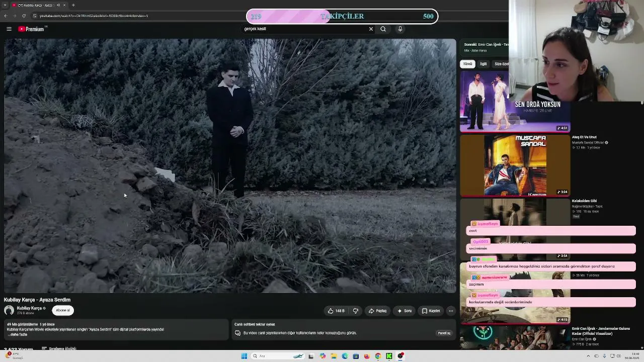Open Emir Can İğrek Jandarmalar Gelene Kadar title
This screenshot has width=644, height=362.
coord(601,331)
